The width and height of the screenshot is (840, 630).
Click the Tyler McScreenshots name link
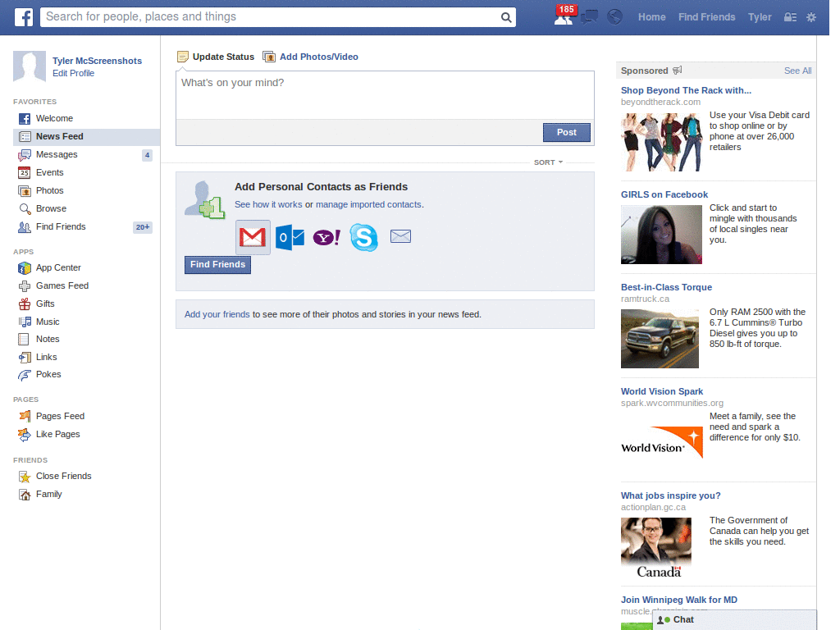(x=97, y=61)
